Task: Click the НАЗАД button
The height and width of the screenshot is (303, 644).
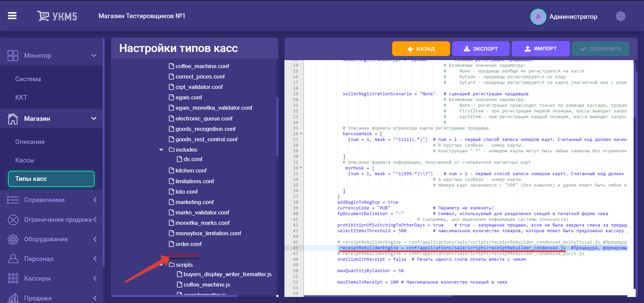Action: pos(421,49)
